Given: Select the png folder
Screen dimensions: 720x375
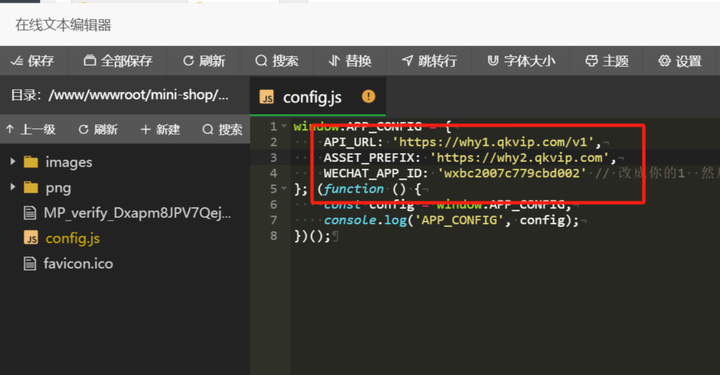Looking at the screenshot, I should coord(58,188).
